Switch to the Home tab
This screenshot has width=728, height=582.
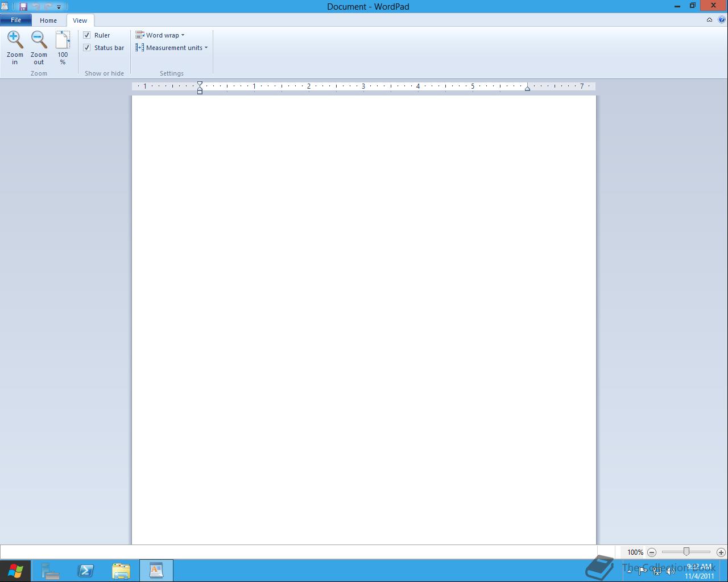point(48,20)
